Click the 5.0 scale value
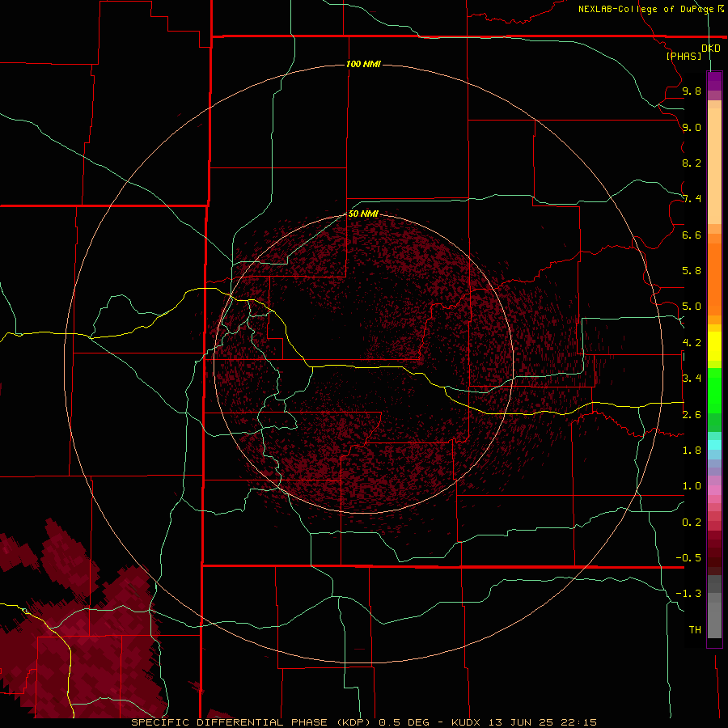Screen dimensions: 728x728 (x=692, y=307)
